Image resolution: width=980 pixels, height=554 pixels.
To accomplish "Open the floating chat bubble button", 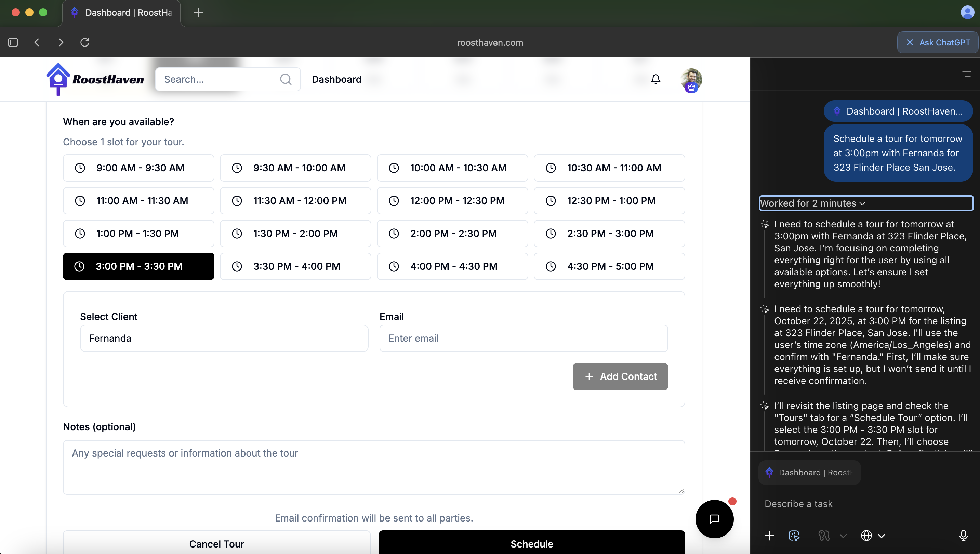I will [714, 519].
